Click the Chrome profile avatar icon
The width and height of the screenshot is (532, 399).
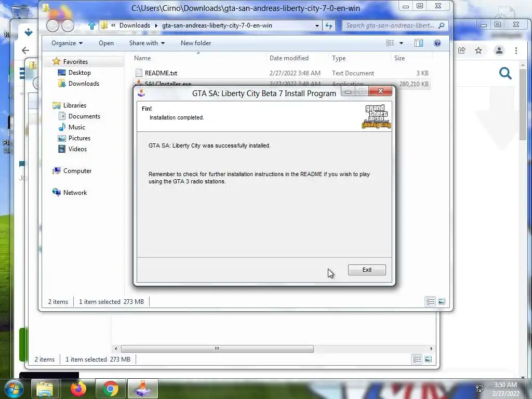499,50
